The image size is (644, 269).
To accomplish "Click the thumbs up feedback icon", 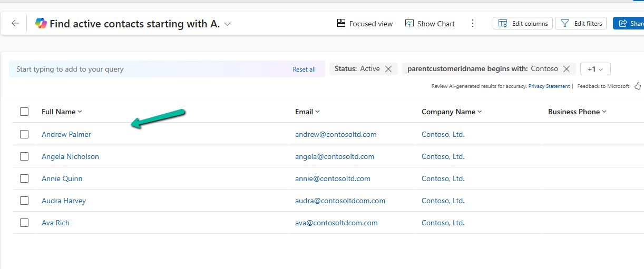I will tap(638, 86).
